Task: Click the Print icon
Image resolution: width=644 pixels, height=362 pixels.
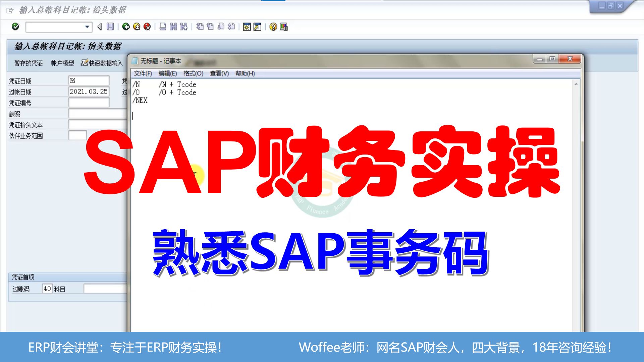Action: pyautogui.click(x=163, y=27)
